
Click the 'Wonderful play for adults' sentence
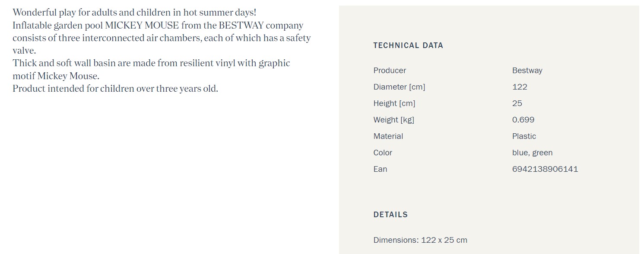point(134,13)
